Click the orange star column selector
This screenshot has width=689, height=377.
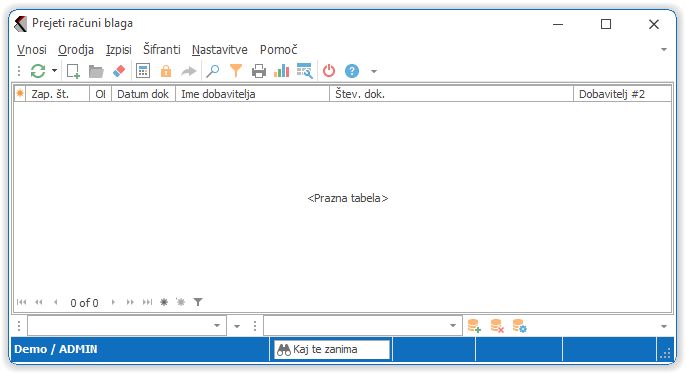(20, 94)
